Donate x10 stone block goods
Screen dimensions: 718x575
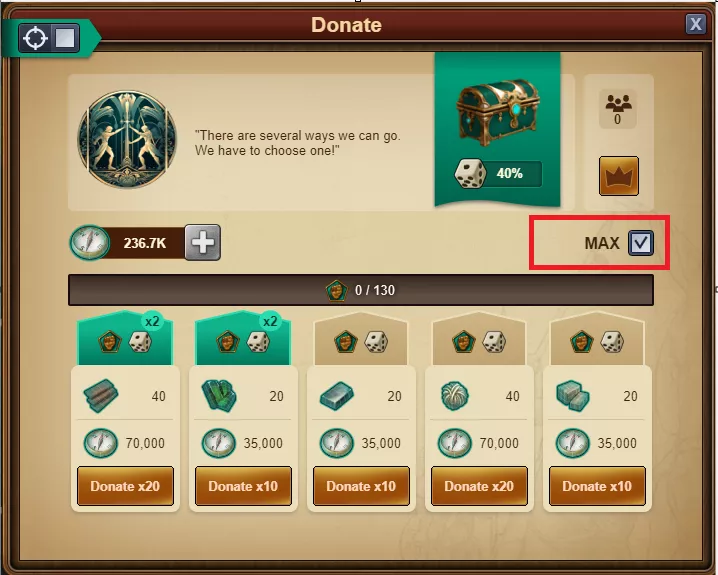(597, 486)
